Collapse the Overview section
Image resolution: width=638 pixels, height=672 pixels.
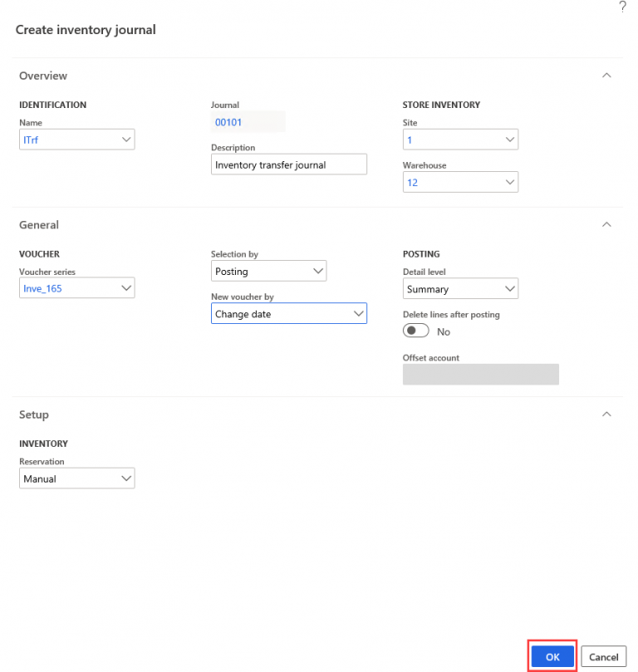pyautogui.click(x=606, y=74)
